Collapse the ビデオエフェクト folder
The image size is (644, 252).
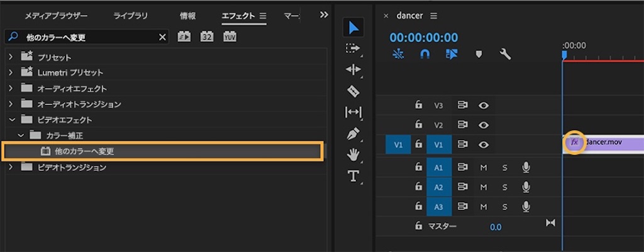point(11,120)
